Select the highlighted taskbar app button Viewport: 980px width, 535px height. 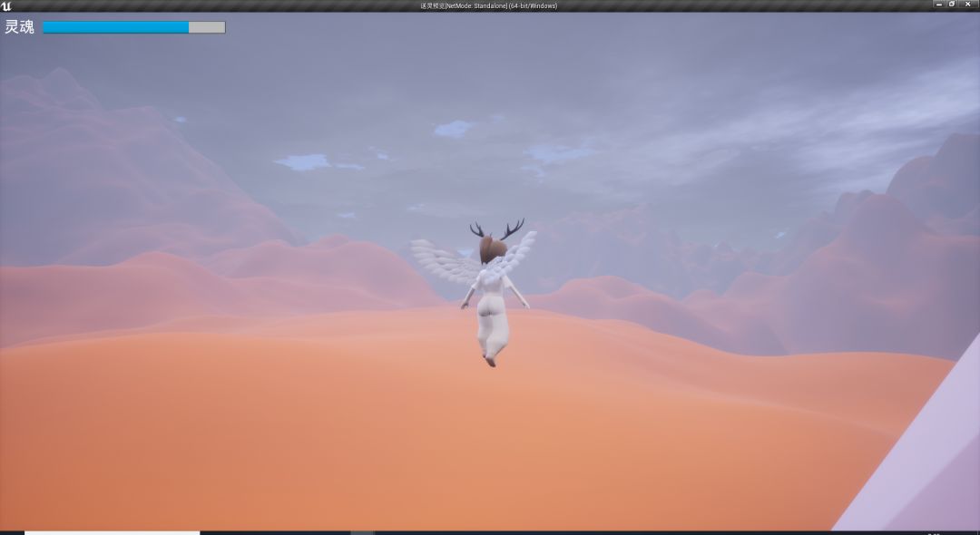tap(361, 532)
